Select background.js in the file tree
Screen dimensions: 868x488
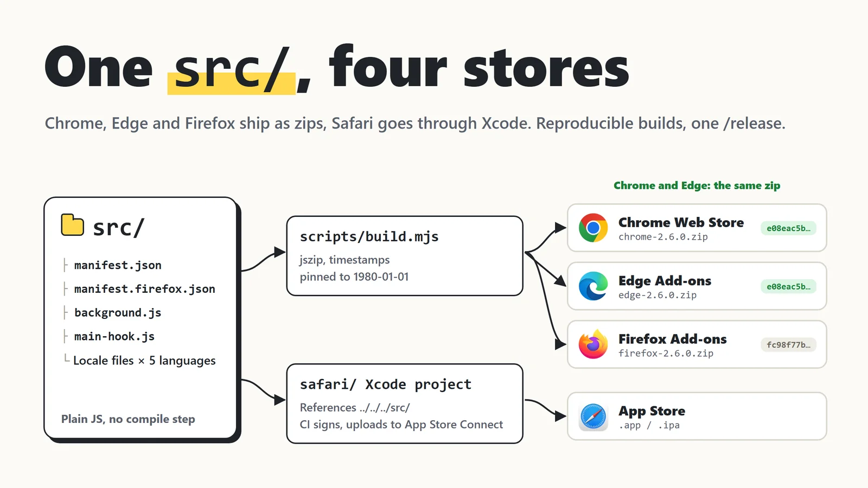coord(118,313)
